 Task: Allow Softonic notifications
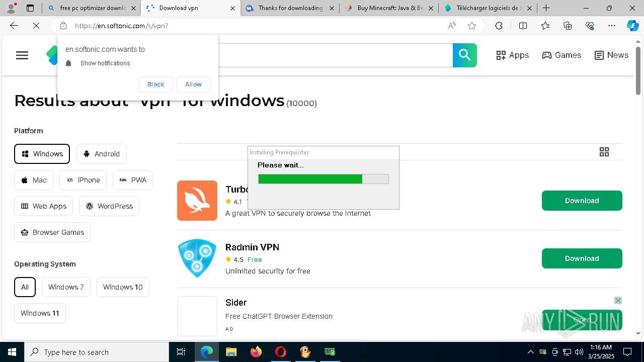pyautogui.click(x=193, y=84)
